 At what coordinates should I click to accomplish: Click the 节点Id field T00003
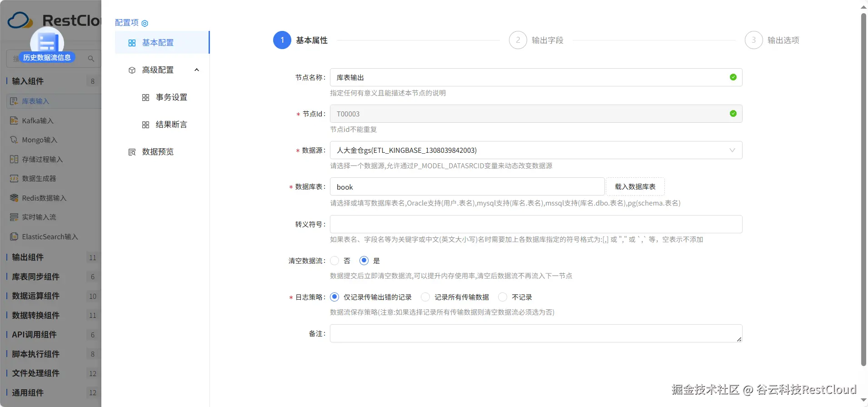pos(536,114)
